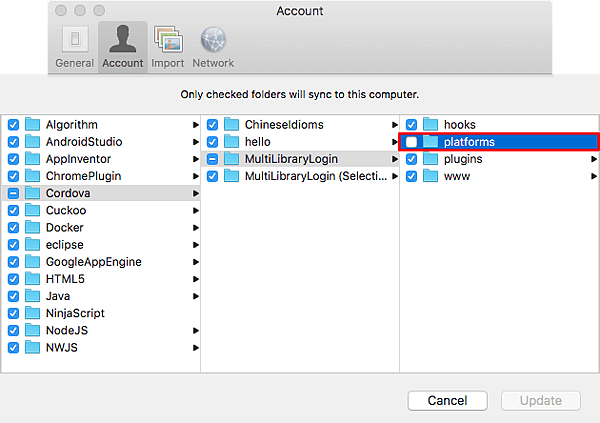Expand the plugins folder arrow
600x423 pixels.
594,159
